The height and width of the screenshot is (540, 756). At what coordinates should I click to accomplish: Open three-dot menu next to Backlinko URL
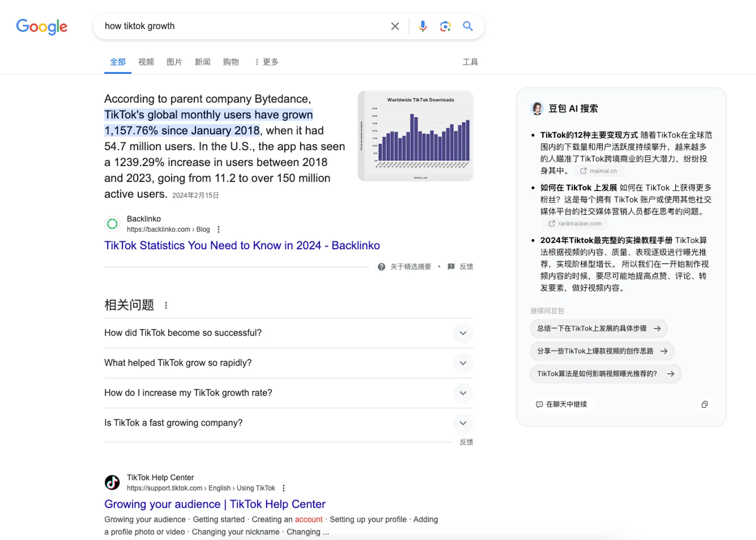[218, 230]
